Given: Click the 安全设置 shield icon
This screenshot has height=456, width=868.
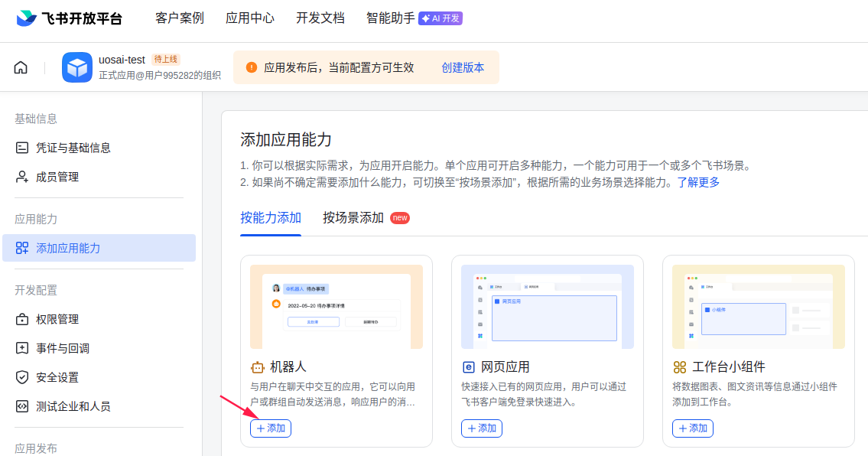Looking at the screenshot, I should tap(22, 377).
